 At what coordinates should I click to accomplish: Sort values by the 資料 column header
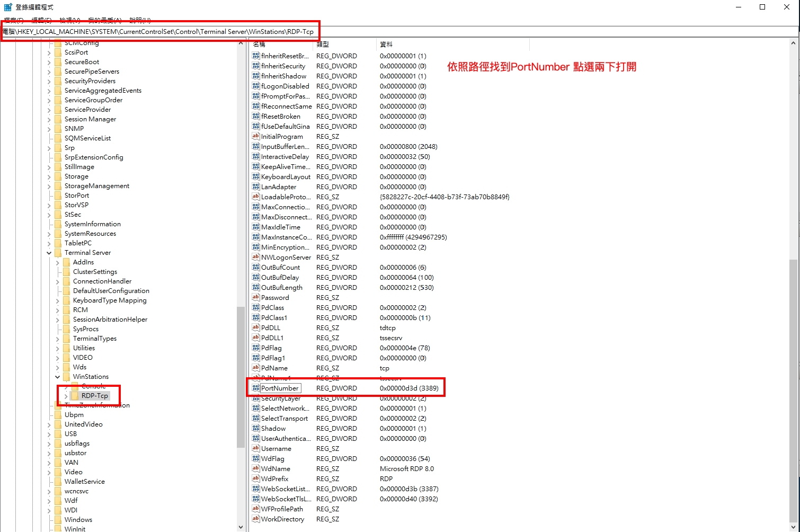click(386, 45)
